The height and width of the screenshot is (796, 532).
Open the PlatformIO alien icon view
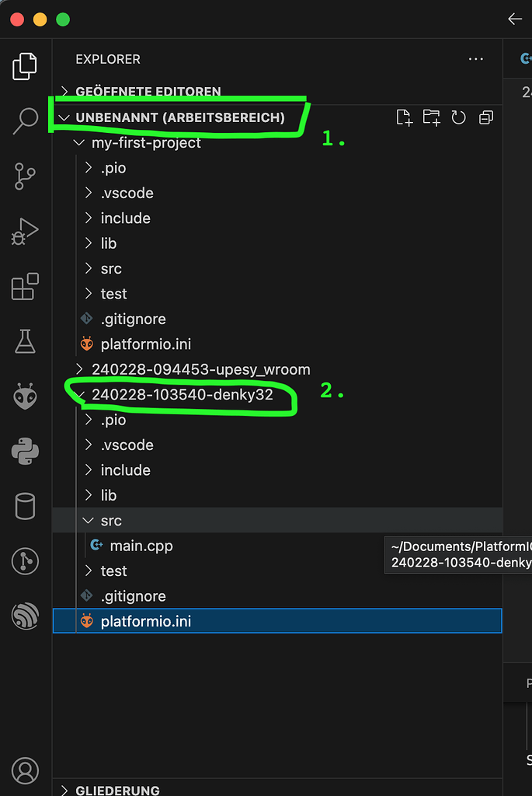click(x=25, y=396)
